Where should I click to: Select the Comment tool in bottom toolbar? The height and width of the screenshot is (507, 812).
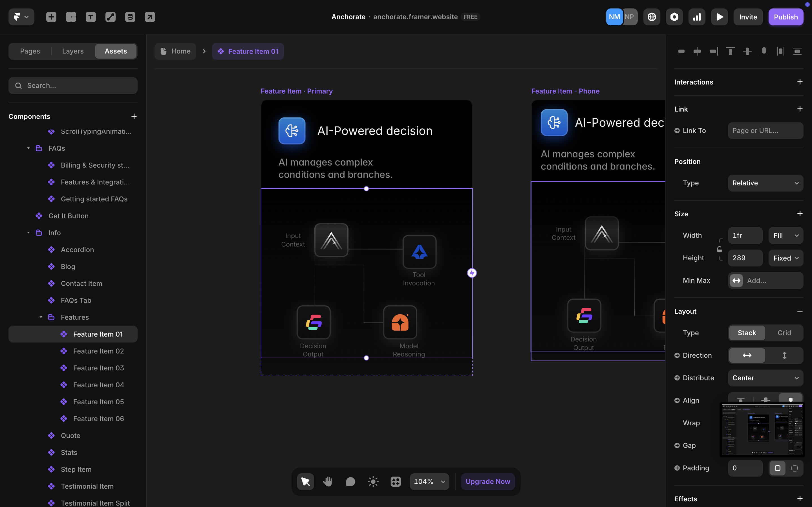tap(350, 482)
